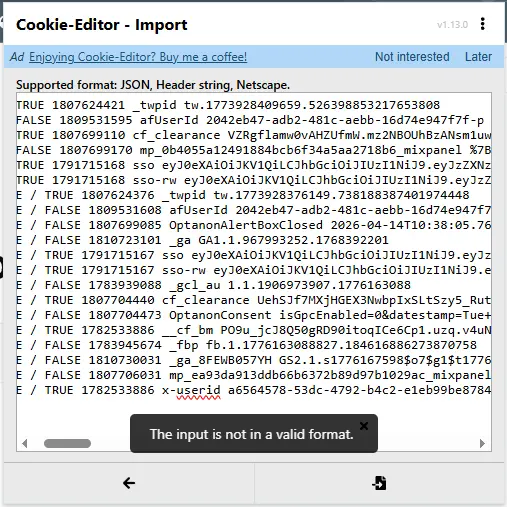The image size is (507, 507).
Task: Open the three-dot options menu
Action: (x=482, y=24)
